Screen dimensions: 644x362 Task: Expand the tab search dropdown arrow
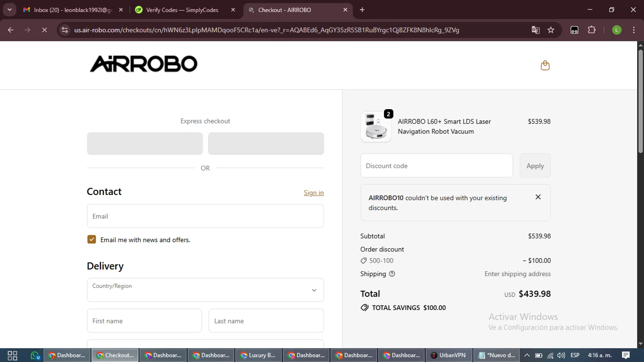pyautogui.click(x=9, y=10)
